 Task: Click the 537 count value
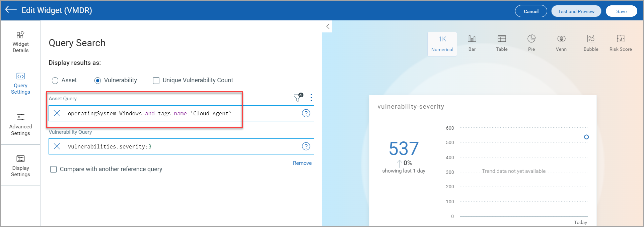(404, 148)
